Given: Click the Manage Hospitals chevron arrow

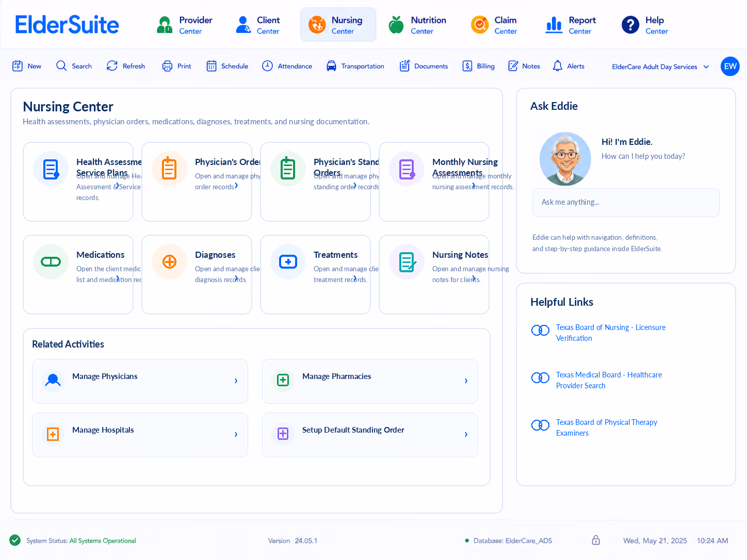Looking at the screenshot, I should click(236, 435).
